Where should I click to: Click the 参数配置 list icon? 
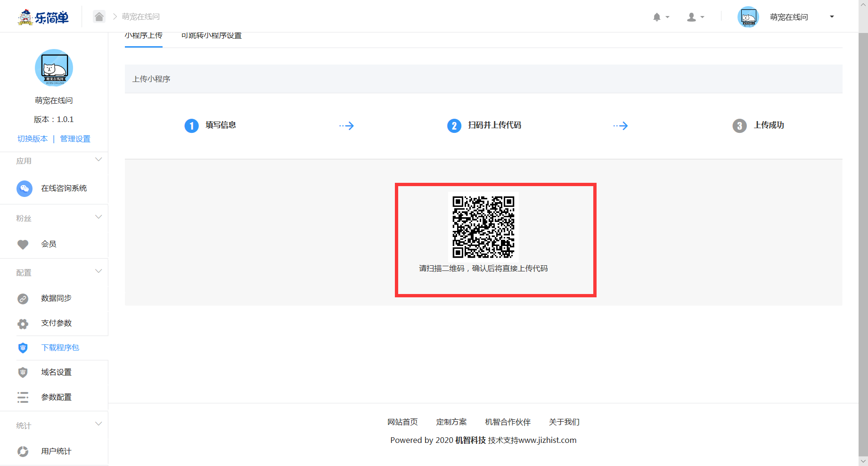click(x=23, y=397)
